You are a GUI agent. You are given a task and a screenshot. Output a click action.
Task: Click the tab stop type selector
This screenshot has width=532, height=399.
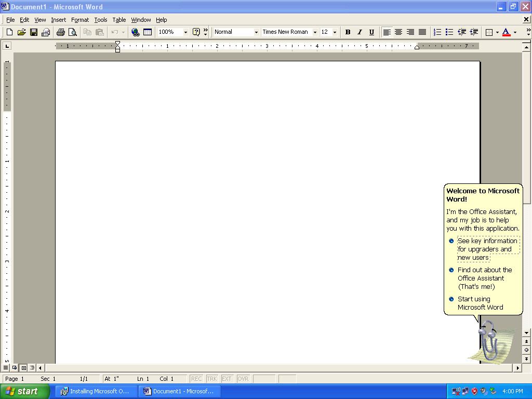tap(7, 46)
